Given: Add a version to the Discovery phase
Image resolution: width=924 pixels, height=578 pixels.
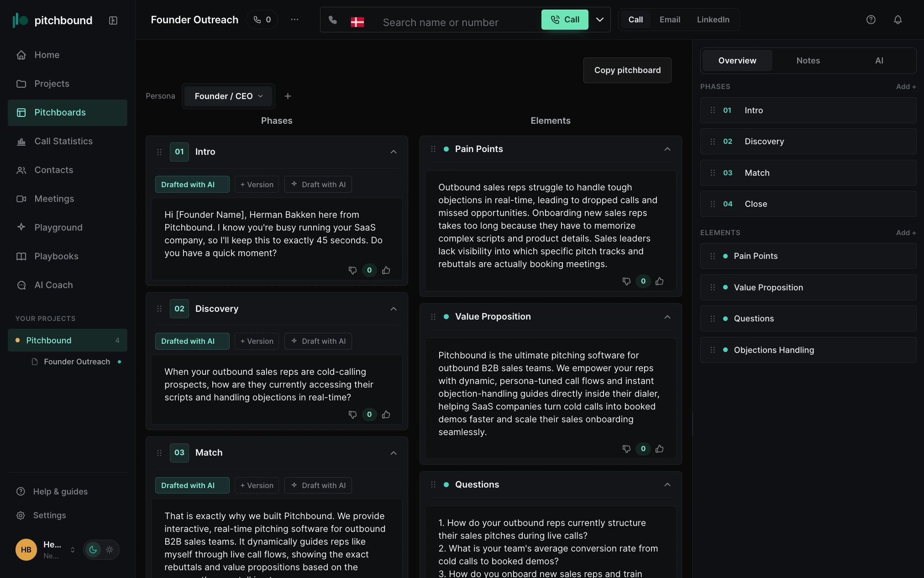Looking at the screenshot, I should [x=257, y=341].
